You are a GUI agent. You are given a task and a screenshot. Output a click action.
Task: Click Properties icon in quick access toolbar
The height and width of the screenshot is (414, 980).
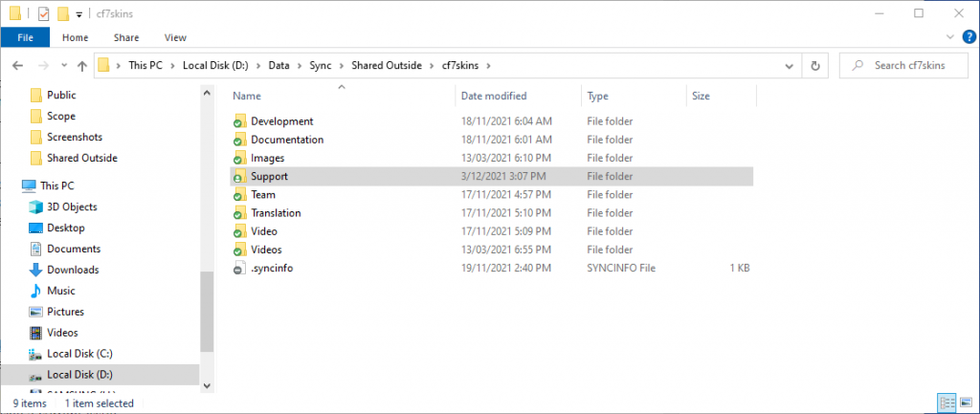coord(43,13)
